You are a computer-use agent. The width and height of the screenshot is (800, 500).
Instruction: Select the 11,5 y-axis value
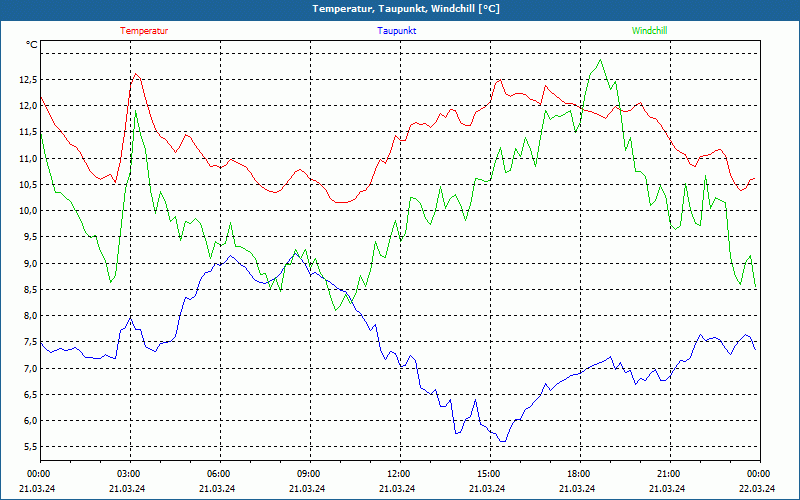[x=29, y=132]
